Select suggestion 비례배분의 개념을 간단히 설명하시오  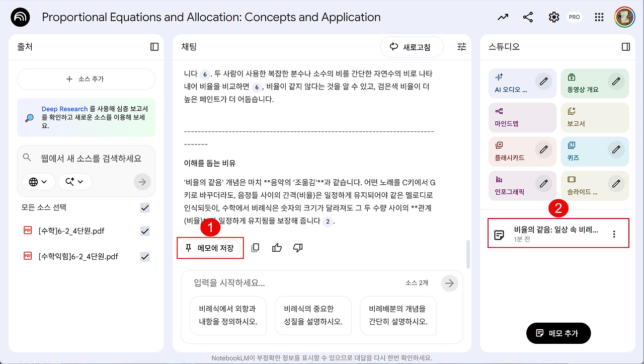tap(397, 315)
